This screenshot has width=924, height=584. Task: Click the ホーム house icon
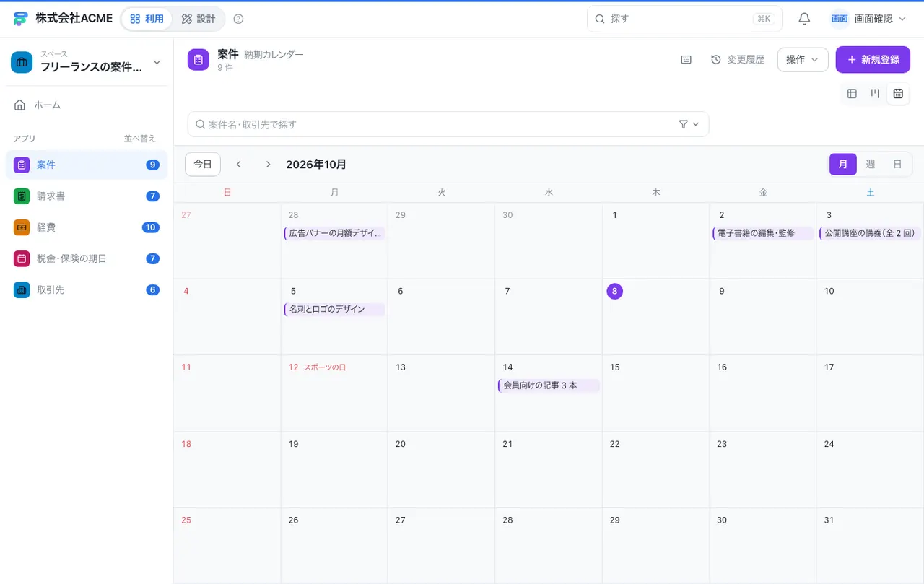click(20, 105)
